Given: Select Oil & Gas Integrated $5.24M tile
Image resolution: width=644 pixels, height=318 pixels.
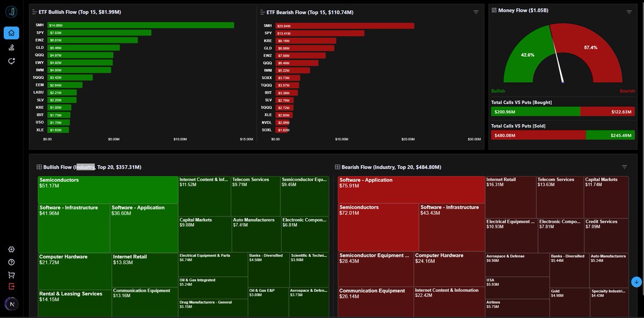Looking at the screenshot, I should pyautogui.click(x=213, y=288).
